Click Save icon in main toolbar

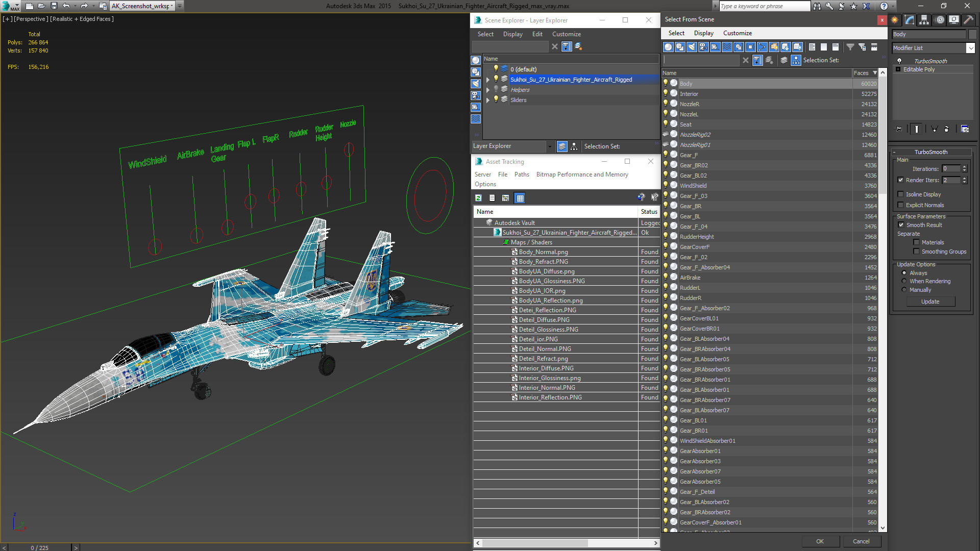click(x=54, y=6)
